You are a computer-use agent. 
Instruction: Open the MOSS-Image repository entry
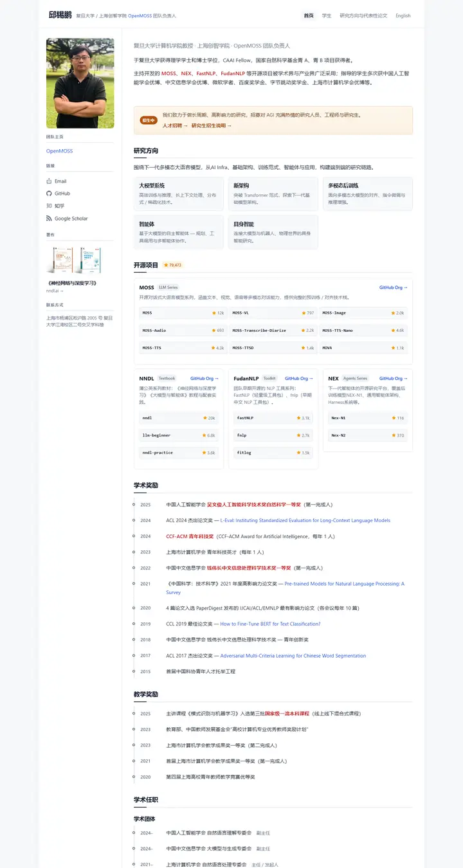pyautogui.click(x=363, y=313)
